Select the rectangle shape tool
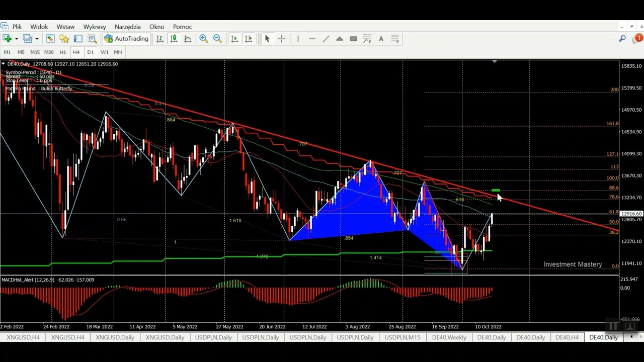 [x=353, y=39]
